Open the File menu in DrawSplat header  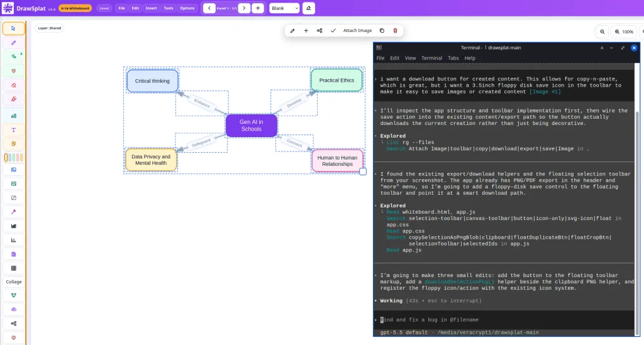click(x=121, y=8)
